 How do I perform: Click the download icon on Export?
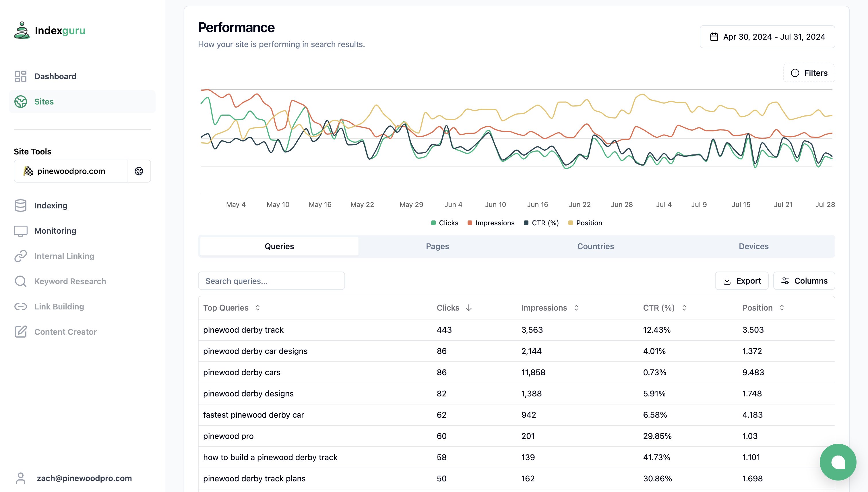pyautogui.click(x=727, y=281)
